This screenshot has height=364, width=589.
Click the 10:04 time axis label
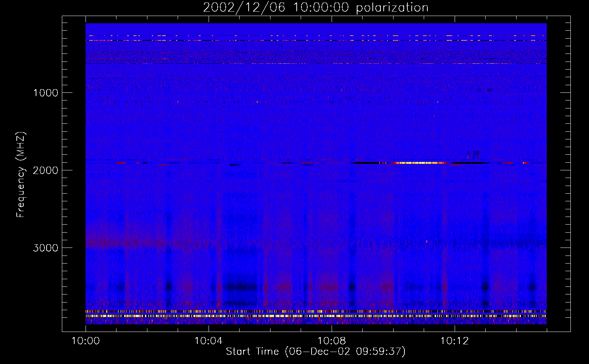coord(208,341)
